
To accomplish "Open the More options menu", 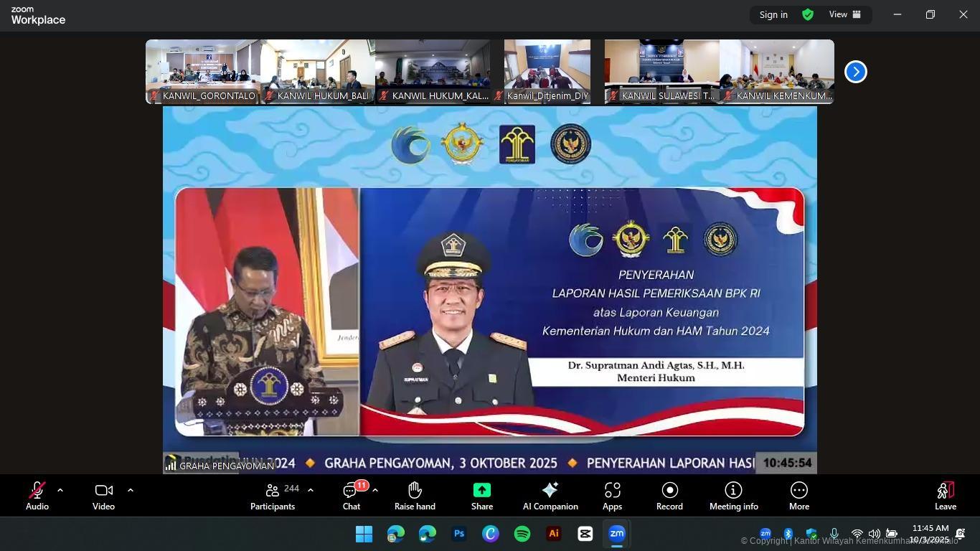I will [798, 496].
